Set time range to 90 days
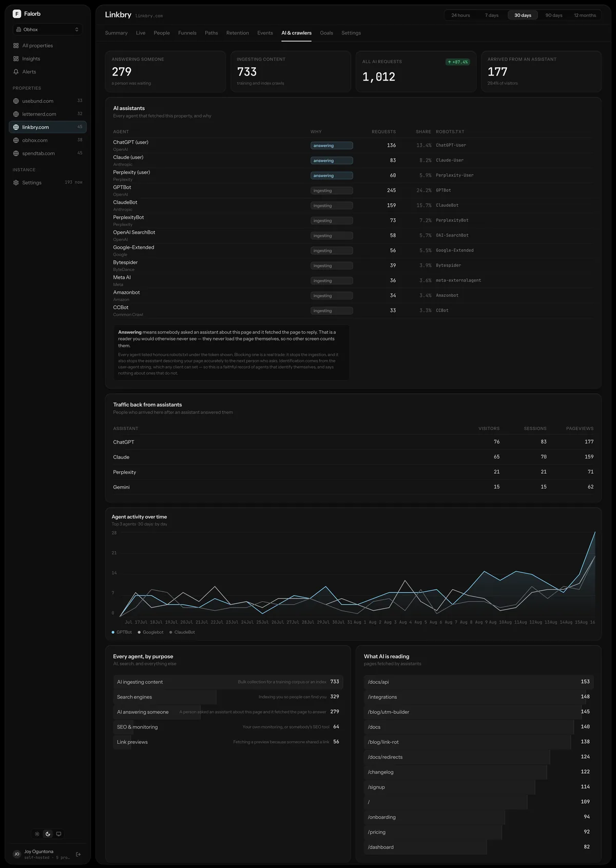The height and width of the screenshot is (868, 616). (554, 15)
